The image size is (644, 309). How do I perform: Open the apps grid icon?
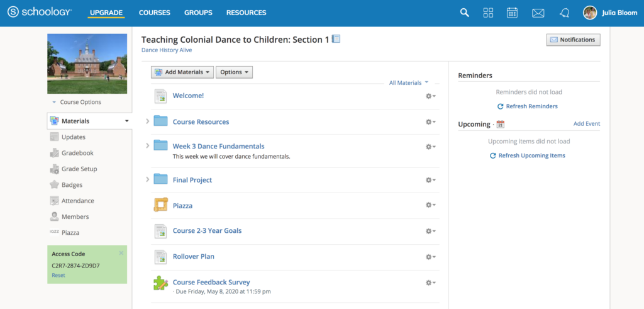point(488,13)
